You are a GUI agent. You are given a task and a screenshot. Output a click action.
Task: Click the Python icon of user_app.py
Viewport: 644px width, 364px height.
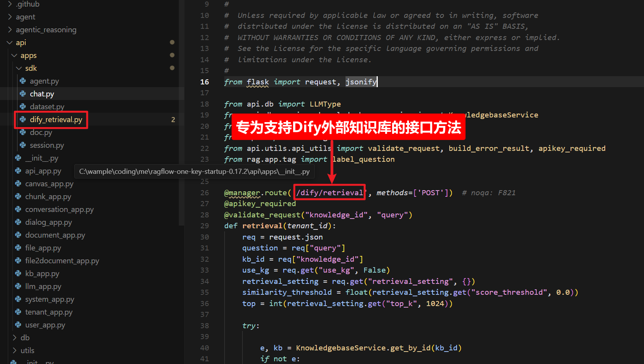[x=18, y=325]
